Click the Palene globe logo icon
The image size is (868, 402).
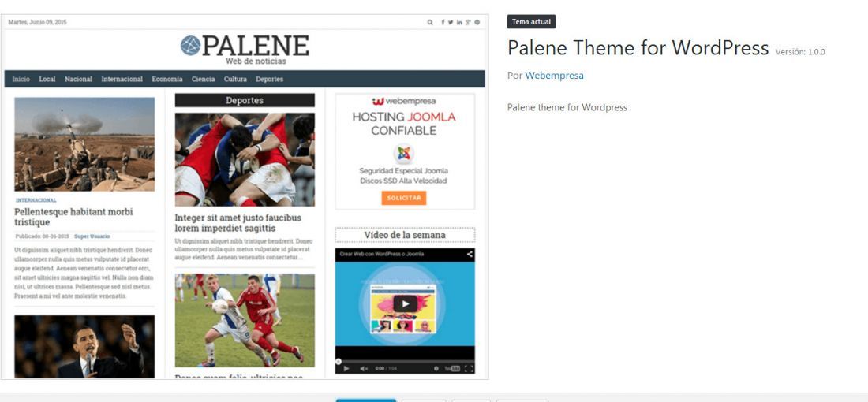click(x=190, y=46)
